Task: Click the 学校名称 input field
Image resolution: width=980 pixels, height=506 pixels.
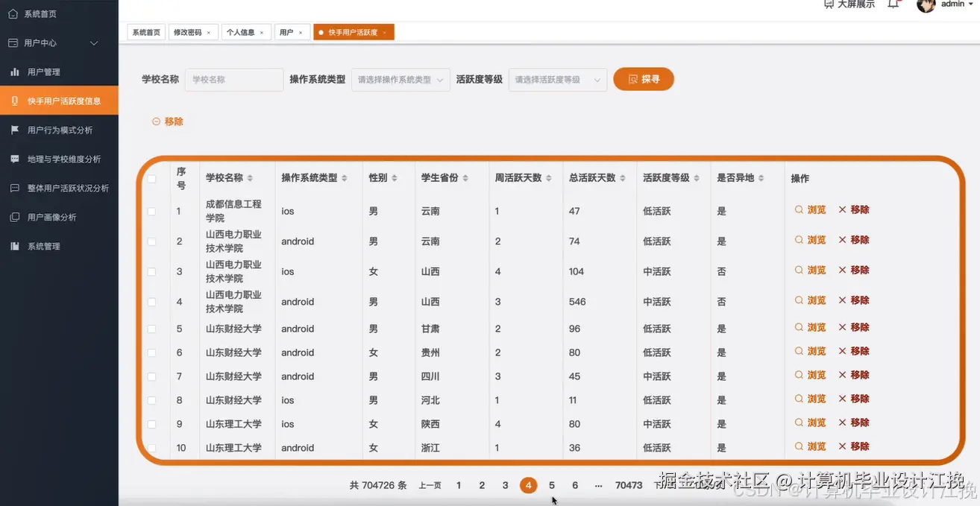Action: [234, 80]
